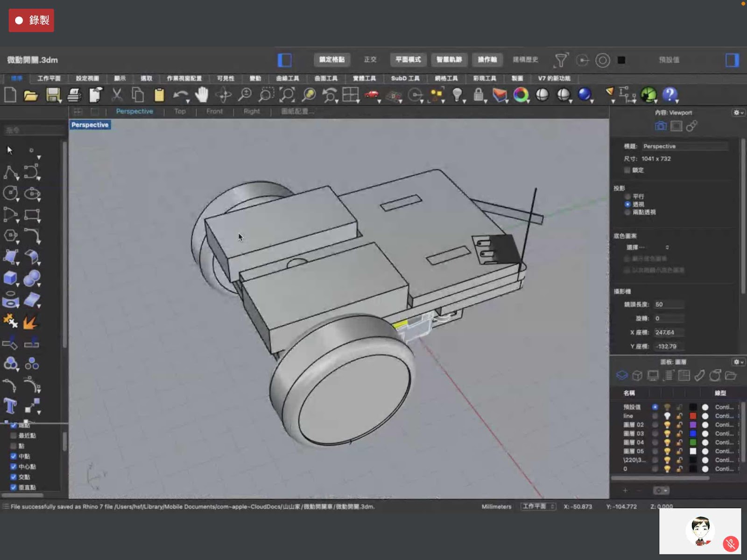Undo the last action with the curved arrow
747x560 pixels.
[x=180, y=95]
